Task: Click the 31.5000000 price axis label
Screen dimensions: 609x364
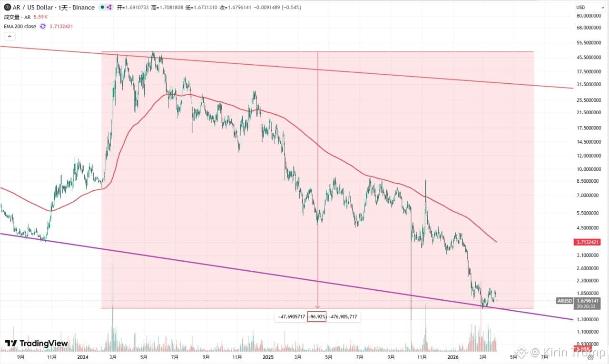Action: pyautogui.click(x=589, y=85)
